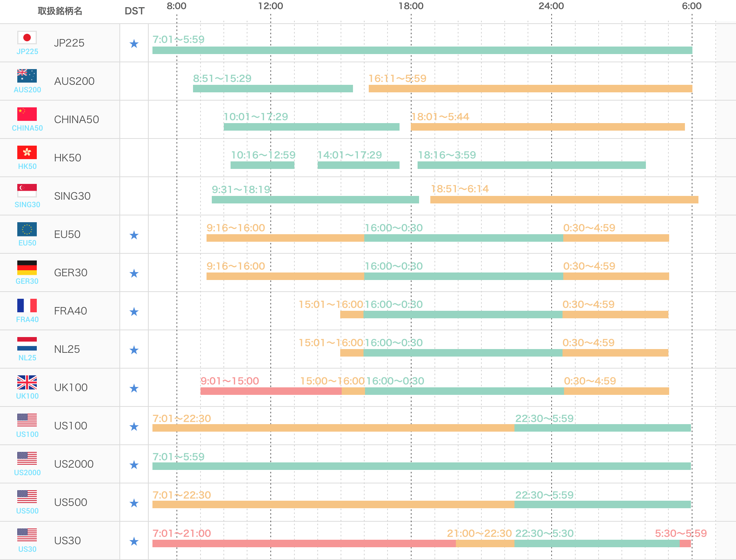Click the large CHINA50 symbol name

point(77,119)
